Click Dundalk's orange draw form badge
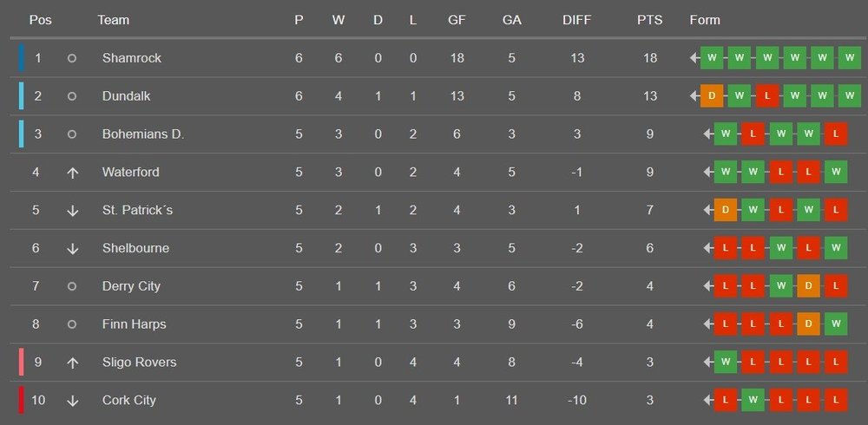The height and width of the screenshot is (425, 868). click(712, 96)
